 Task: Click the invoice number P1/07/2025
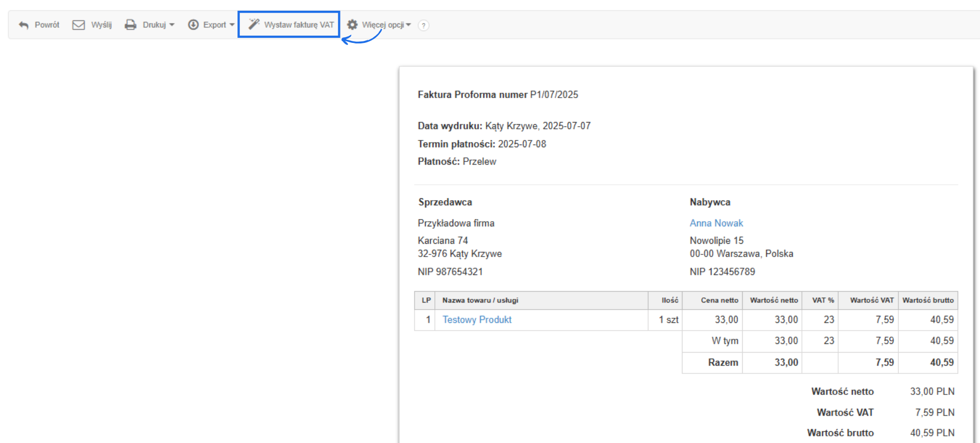(554, 95)
